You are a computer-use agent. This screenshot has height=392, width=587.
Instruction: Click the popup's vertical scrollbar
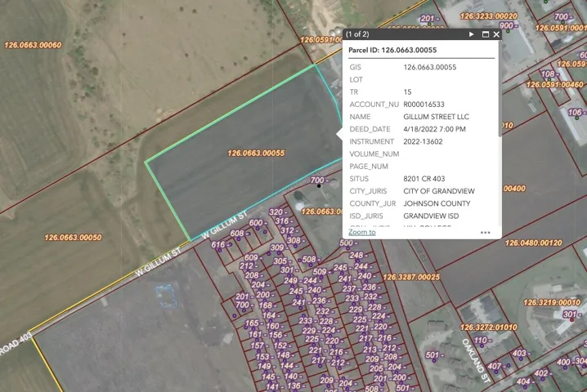(x=500, y=88)
